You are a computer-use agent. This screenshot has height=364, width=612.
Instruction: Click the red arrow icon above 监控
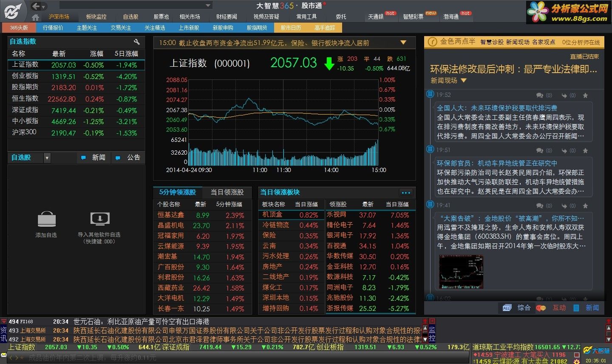pos(432,321)
